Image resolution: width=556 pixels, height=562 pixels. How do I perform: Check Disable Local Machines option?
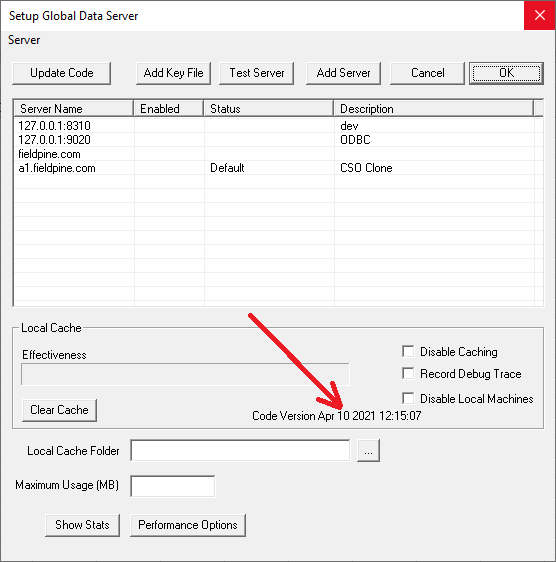[x=408, y=399]
